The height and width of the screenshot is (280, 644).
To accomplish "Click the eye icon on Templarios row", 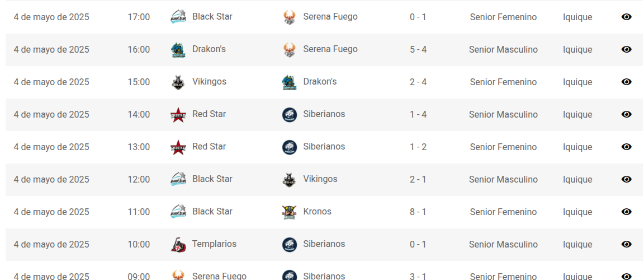I will tap(626, 244).
